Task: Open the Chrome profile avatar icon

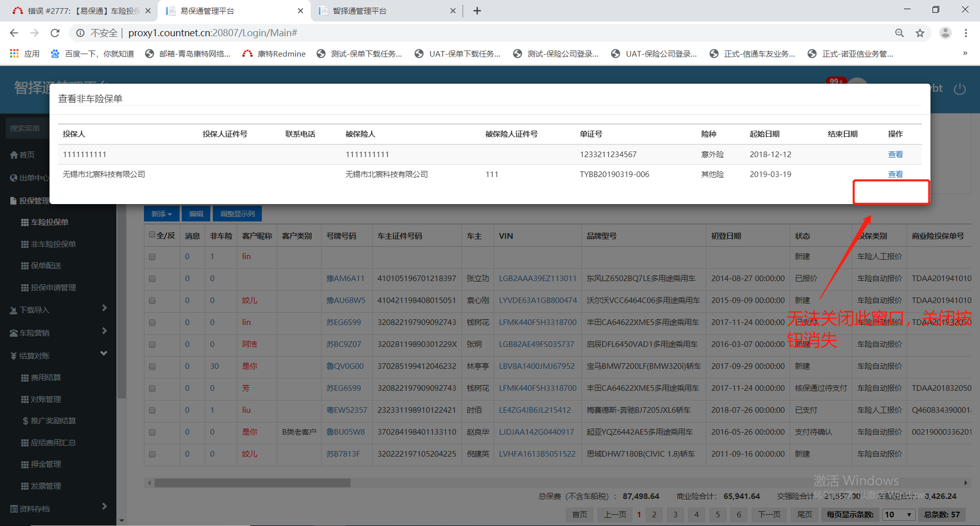Action: pyautogui.click(x=945, y=33)
